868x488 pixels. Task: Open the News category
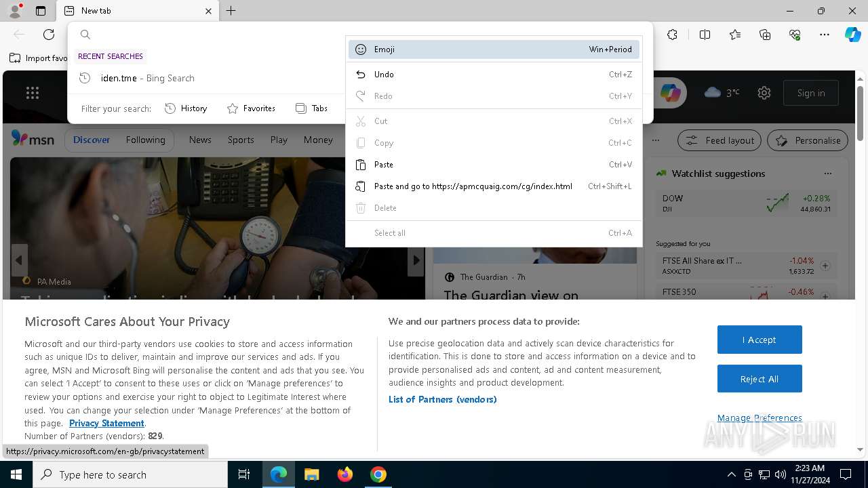[x=200, y=140]
